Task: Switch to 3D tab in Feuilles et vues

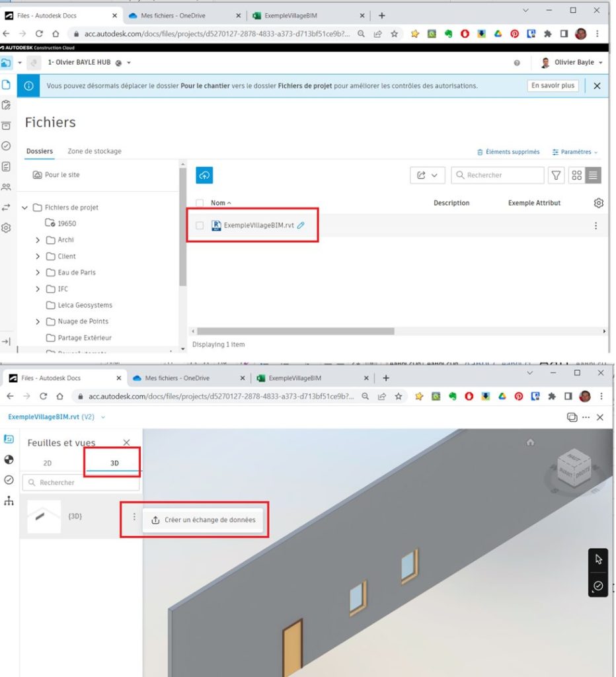Action: [114, 463]
